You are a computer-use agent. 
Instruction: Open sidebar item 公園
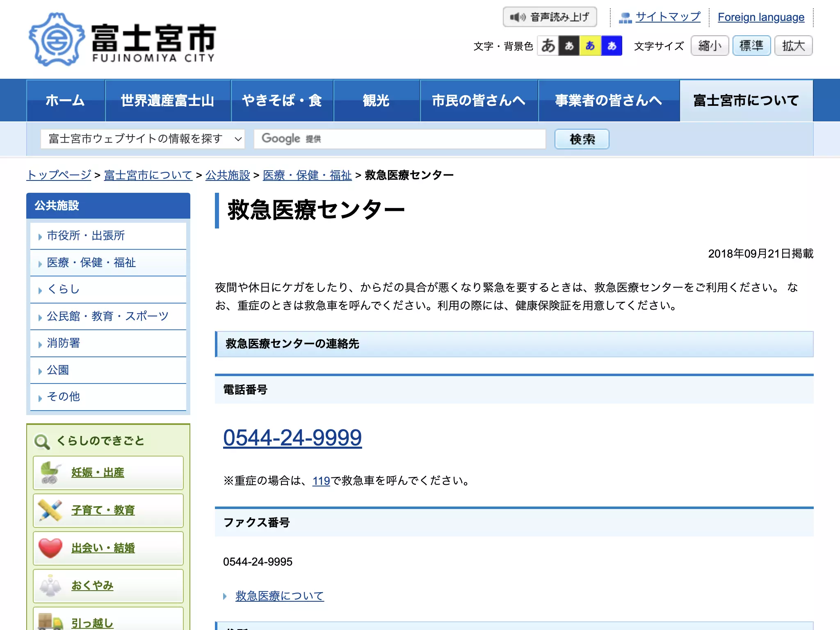coord(108,370)
